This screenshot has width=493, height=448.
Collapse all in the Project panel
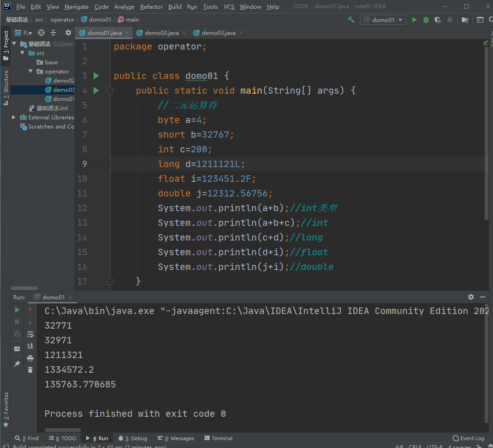(x=53, y=33)
